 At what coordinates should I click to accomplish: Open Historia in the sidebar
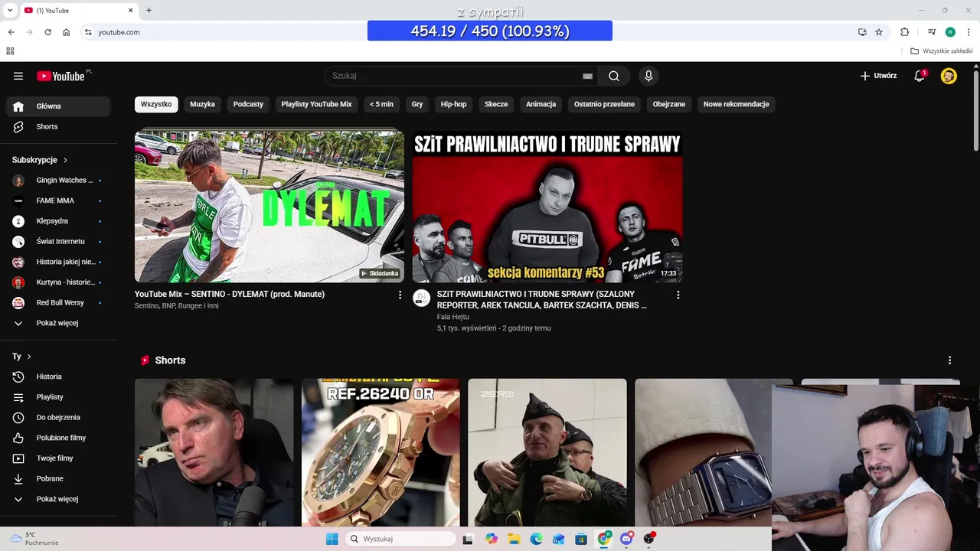pyautogui.click(x=58, y=377)
